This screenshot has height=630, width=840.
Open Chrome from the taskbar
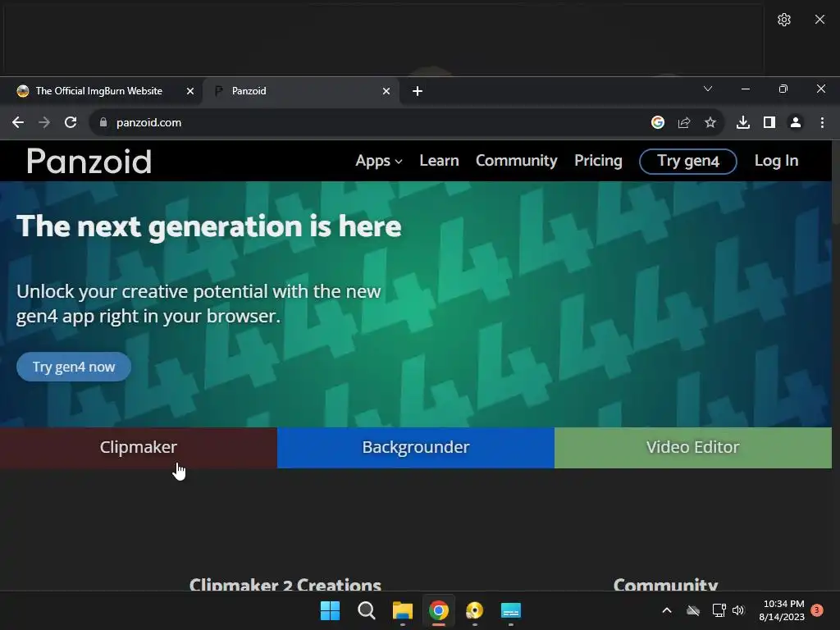pyautogui.click(x=438, y=610)
